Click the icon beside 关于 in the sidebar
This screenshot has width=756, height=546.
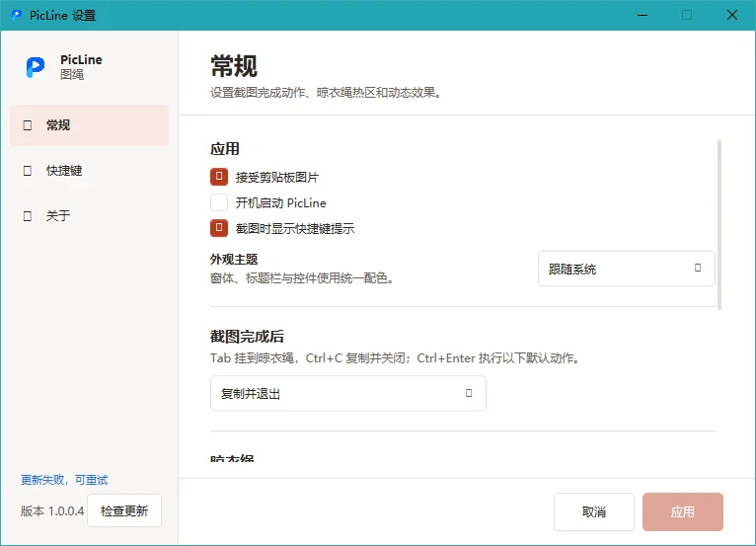28,216
